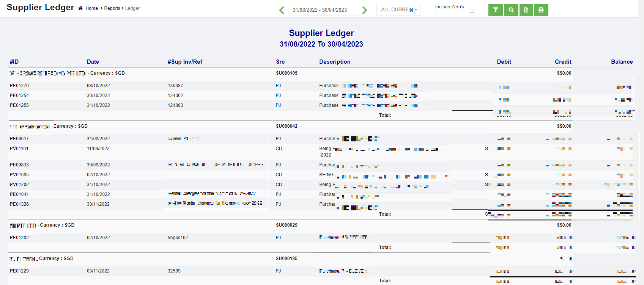The image size is (644, 285).
Task: Click the green filter funnel button
Action: [496, 10]
